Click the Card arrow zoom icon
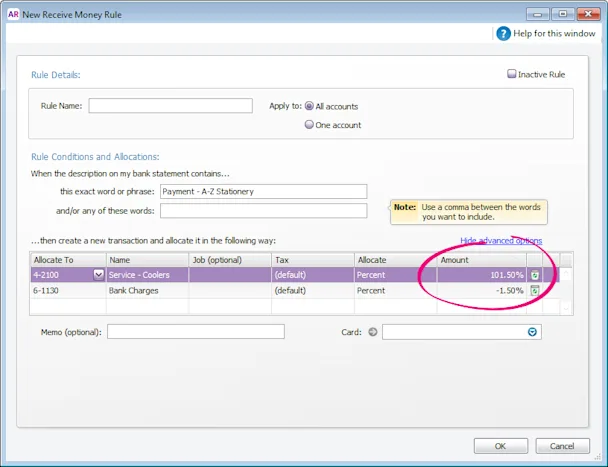This screenshot has height=467, width=608. coord(373,332)
